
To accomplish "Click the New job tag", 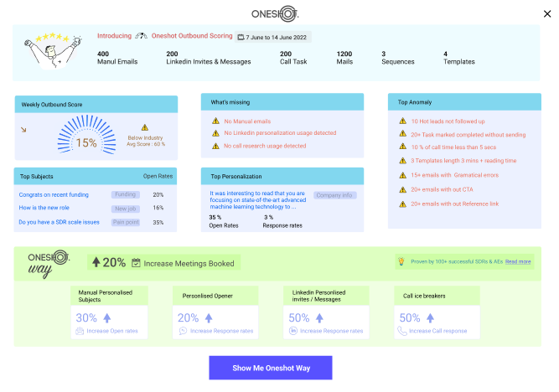I will point(126,209).
